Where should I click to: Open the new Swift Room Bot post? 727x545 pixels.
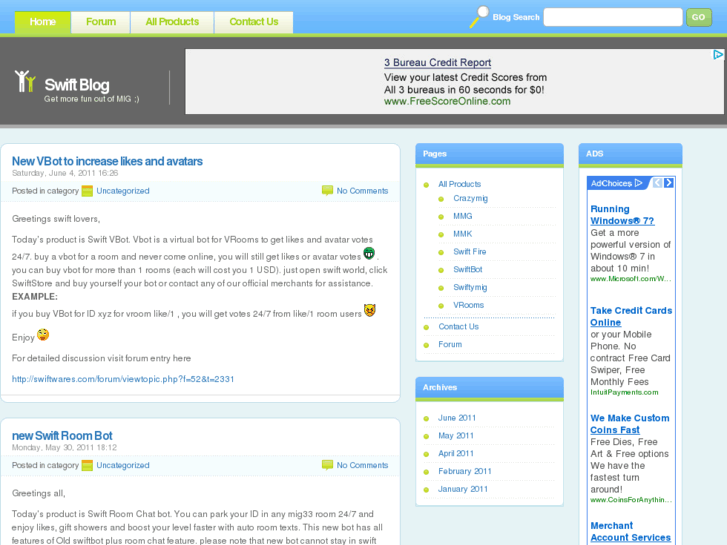pos(62,436)
